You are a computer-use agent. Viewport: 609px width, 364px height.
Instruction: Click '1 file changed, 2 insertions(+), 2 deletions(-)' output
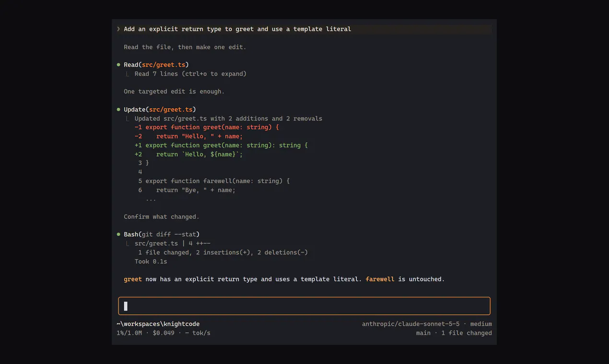pos(223,252)
